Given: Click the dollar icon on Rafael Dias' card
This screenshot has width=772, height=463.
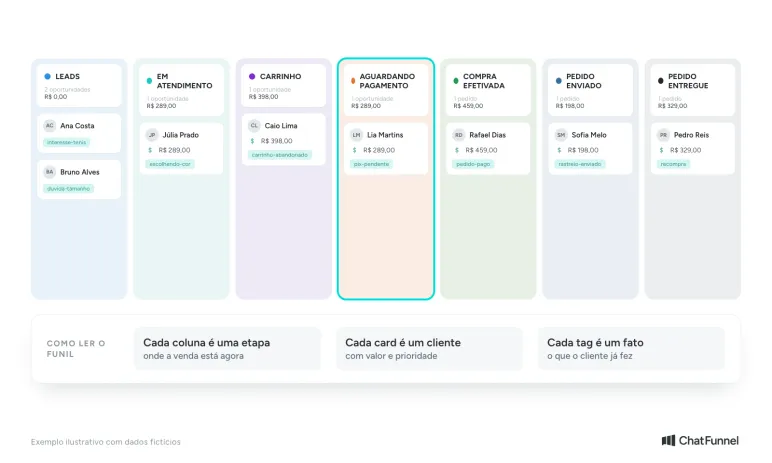Looking at the screenshot, I should click(457, 150).
